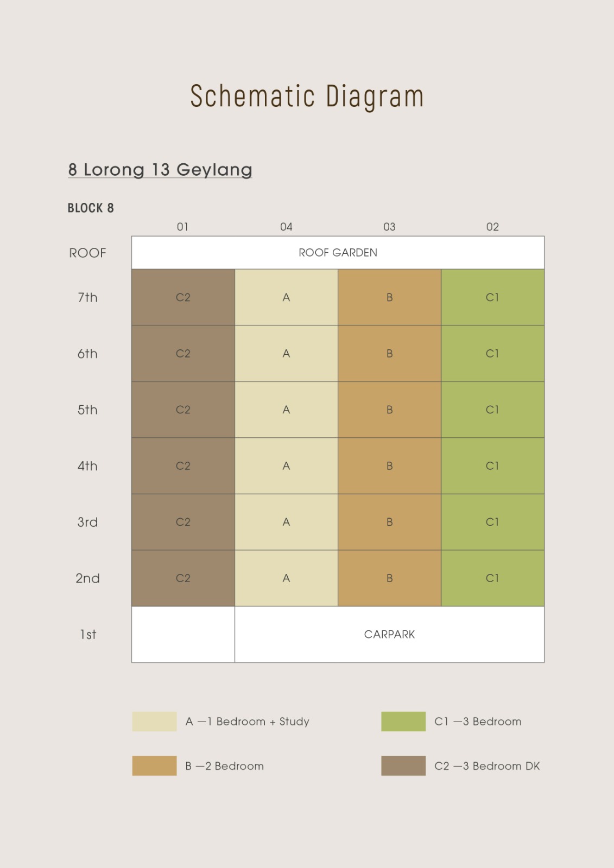
Task: Click the 4th floor row label
Action: click(87, 466)
